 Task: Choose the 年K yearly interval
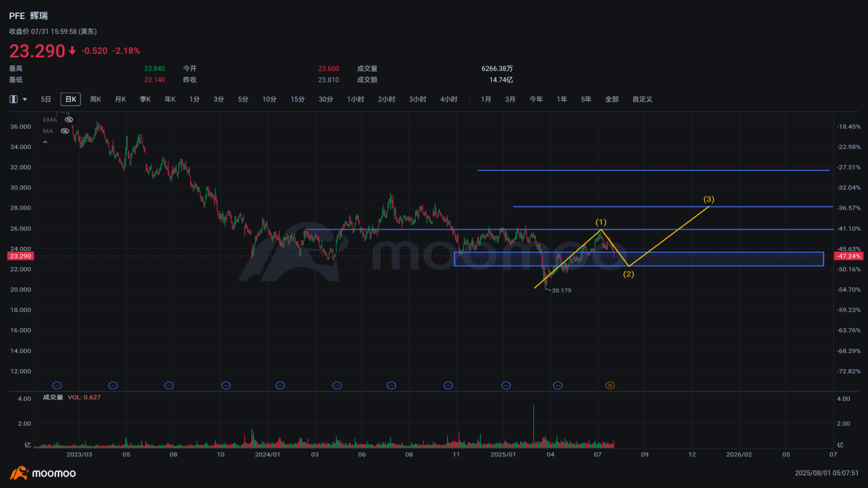pyautogui.click(x=170, y=99)
